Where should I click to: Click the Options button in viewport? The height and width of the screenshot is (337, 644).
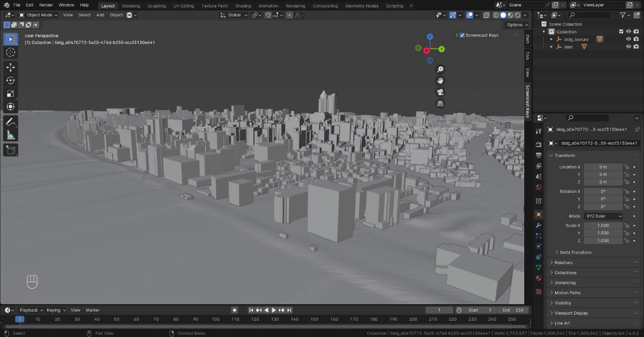pyautogui.click(x=517, y=25)
